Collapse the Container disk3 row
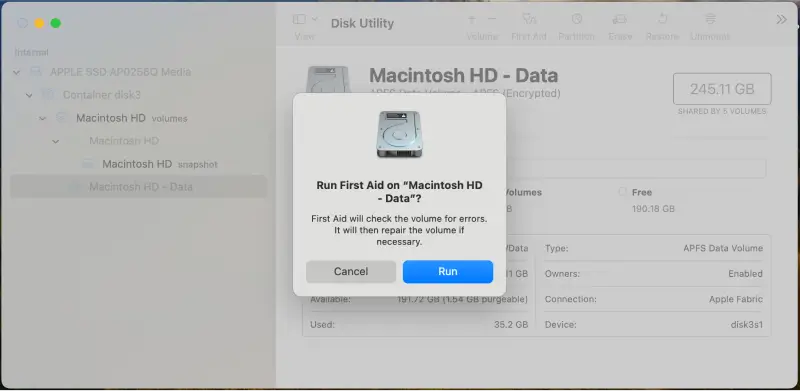 [29, 95]
